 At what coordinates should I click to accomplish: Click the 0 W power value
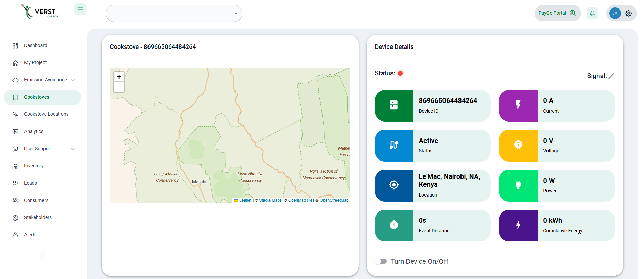pos(549,181)
